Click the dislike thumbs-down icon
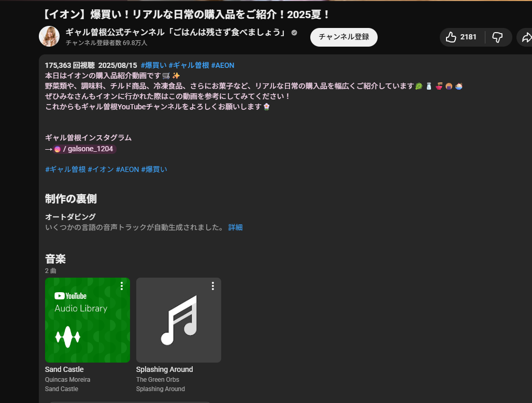532x403 pixels. tap(497, 37)
